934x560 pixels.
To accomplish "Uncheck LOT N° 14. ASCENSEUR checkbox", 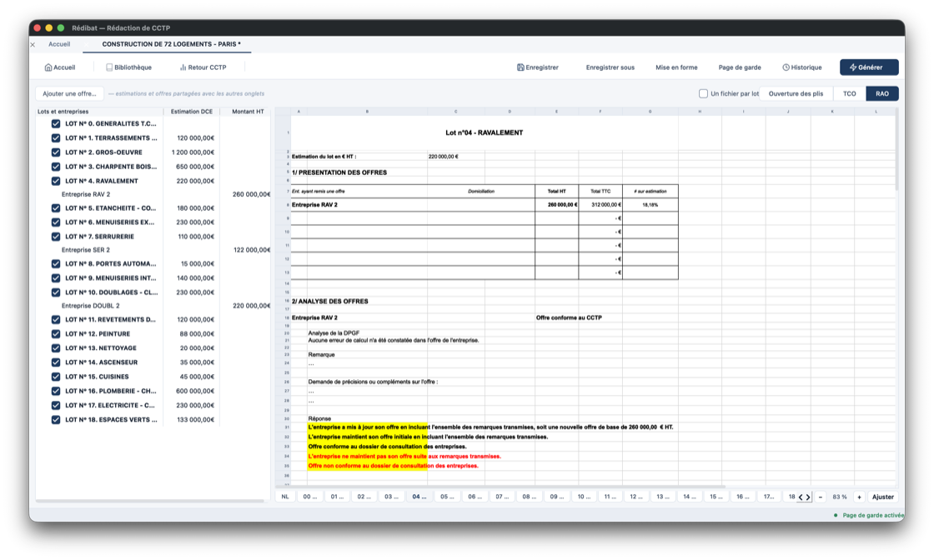I will coord(56,362).
